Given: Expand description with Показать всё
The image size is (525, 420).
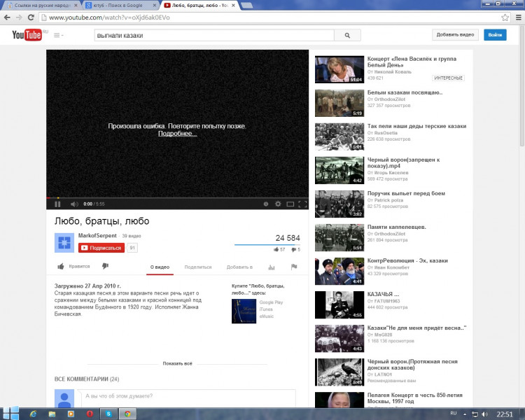Looking at the screenshot, I should point(177,364).
